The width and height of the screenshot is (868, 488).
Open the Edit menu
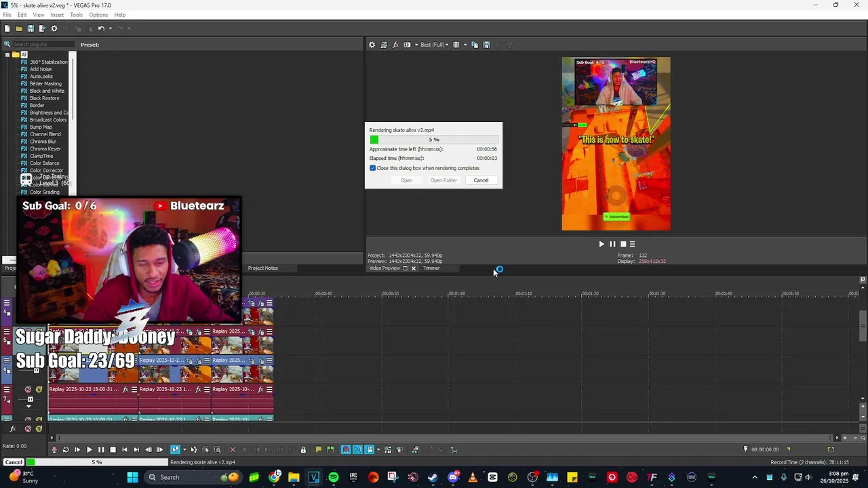(22, 15)
